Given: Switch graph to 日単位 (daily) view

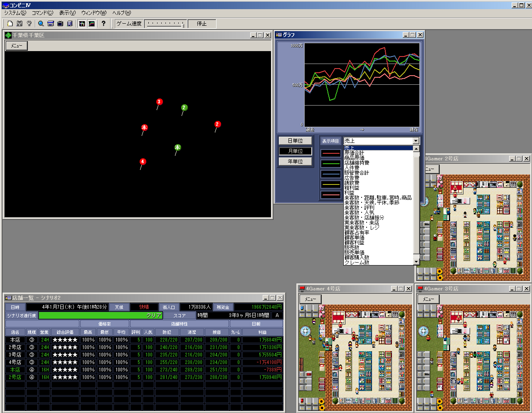Looking at the screenshot, I should pos(296,141).
